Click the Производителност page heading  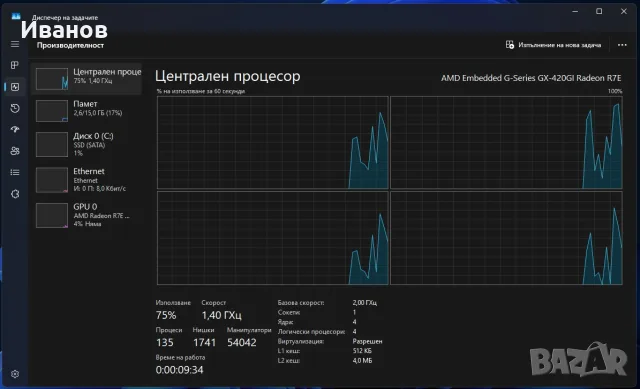pos(70,45)
